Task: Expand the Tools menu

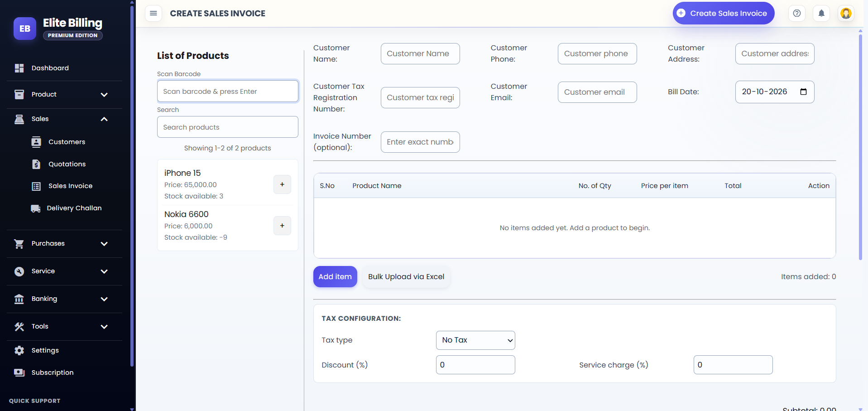Action: click(x=64, y=326)
